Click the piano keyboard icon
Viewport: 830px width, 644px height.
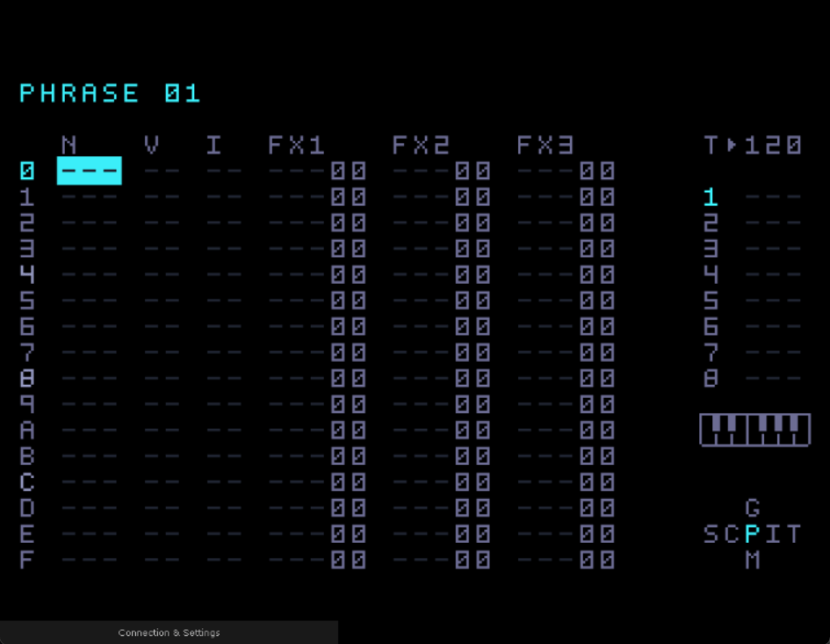click(754, 430)
